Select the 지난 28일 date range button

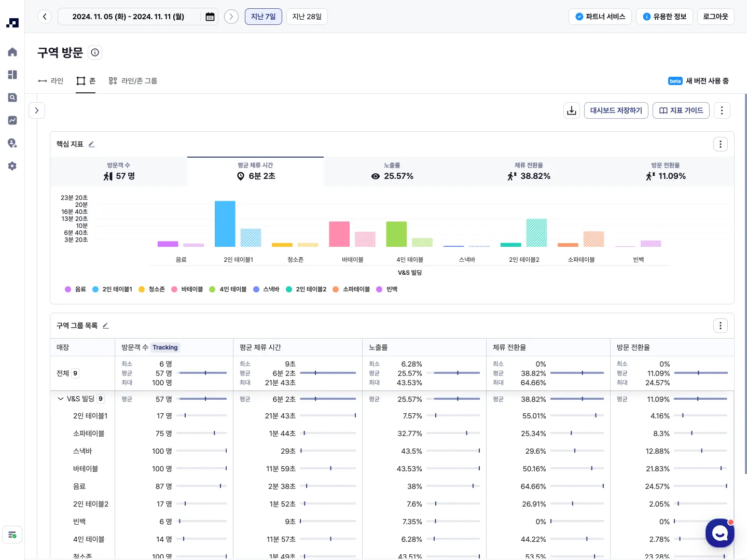click(x=307, y=17)
